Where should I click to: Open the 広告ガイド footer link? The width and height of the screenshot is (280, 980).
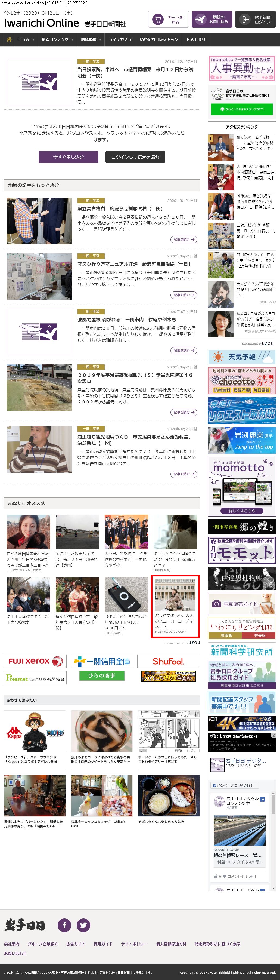(x=76, y=944)
